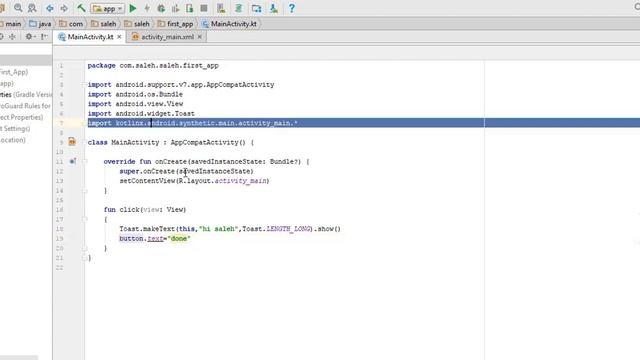640x360 pixels.
Task: Click the class fold end marker at line 21
Action: (x=85, y=258)
